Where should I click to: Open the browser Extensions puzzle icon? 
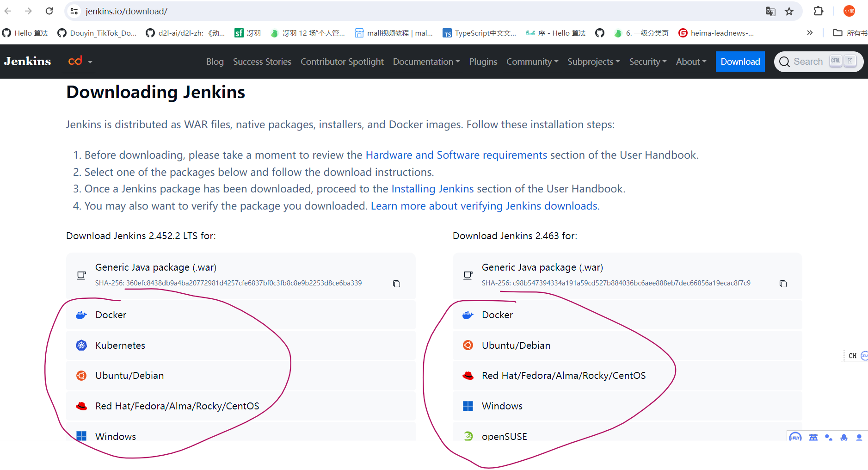pos(819,11)
